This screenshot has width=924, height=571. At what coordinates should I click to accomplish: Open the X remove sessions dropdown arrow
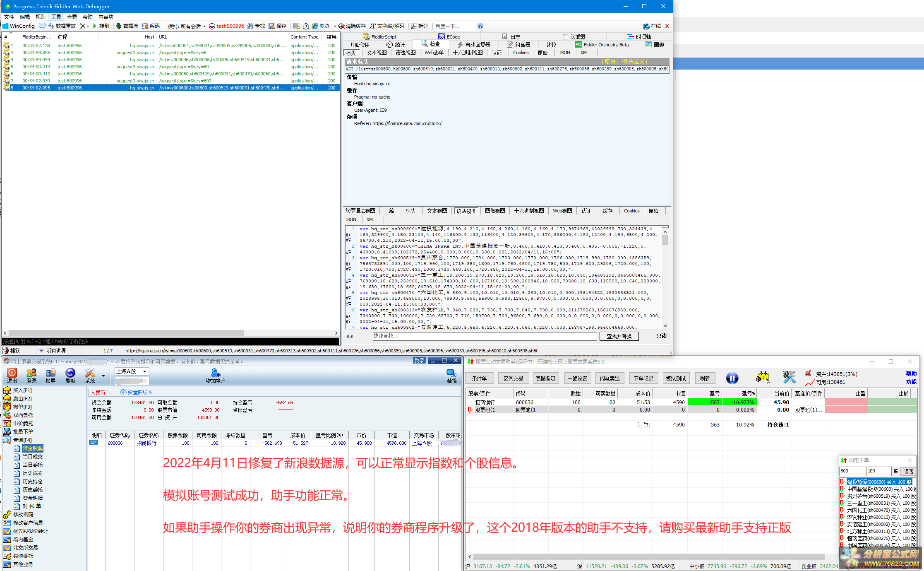coord(88,26)
